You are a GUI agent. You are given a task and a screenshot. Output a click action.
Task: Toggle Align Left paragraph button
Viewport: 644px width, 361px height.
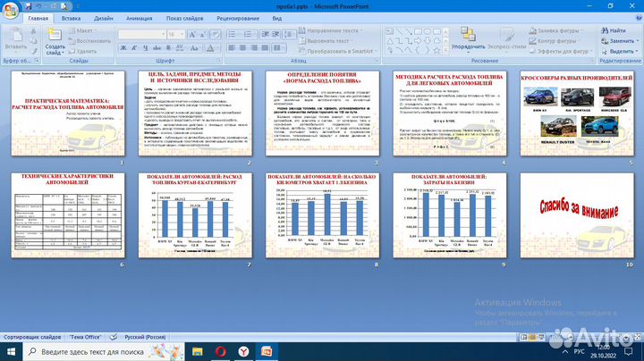pos(232,48)
